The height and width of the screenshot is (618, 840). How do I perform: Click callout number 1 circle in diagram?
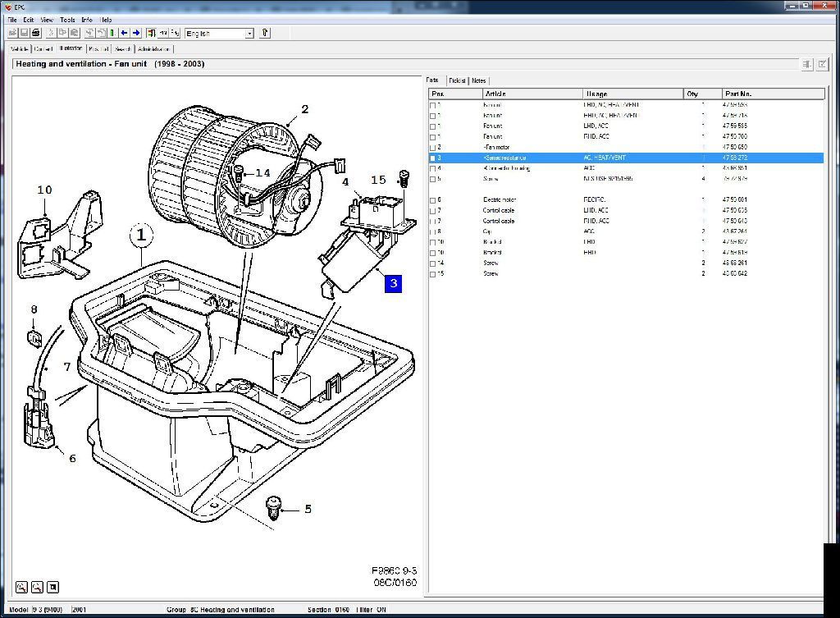[141, 236]
